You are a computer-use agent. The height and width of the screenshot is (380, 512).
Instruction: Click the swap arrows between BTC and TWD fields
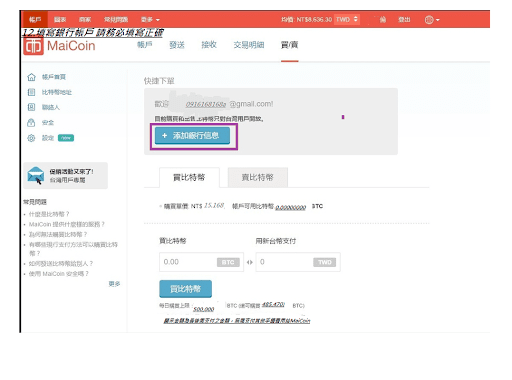(250, 262)
